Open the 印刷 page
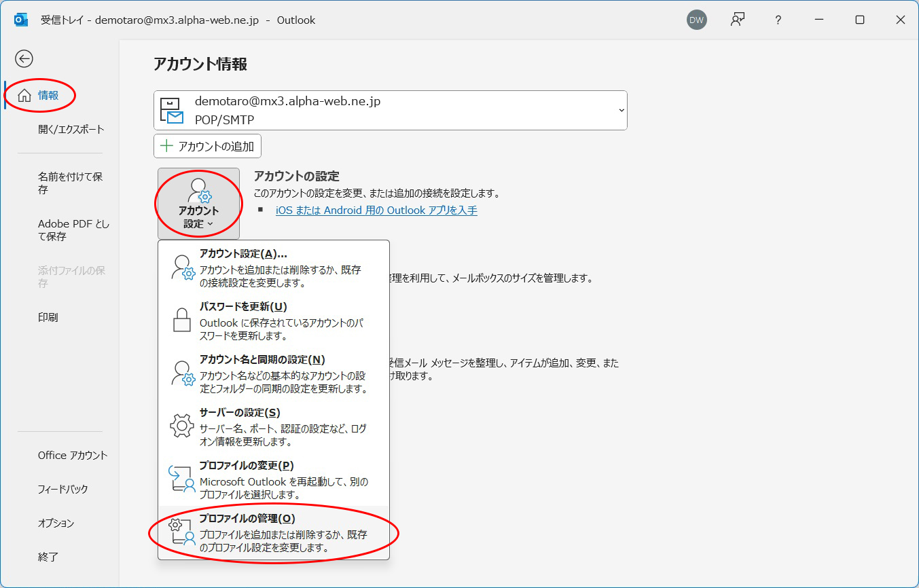The image size is (919, 588). (x=48, y=317)
